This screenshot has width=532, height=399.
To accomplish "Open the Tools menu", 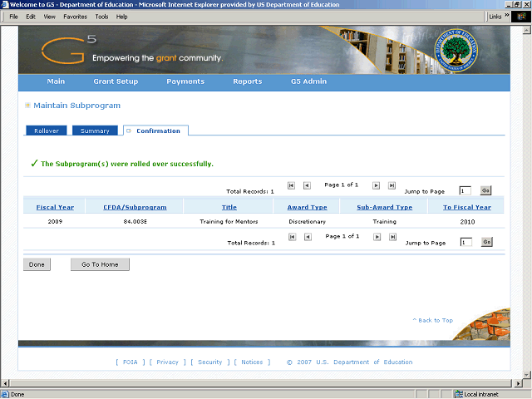I will click(x=101, y=17).
